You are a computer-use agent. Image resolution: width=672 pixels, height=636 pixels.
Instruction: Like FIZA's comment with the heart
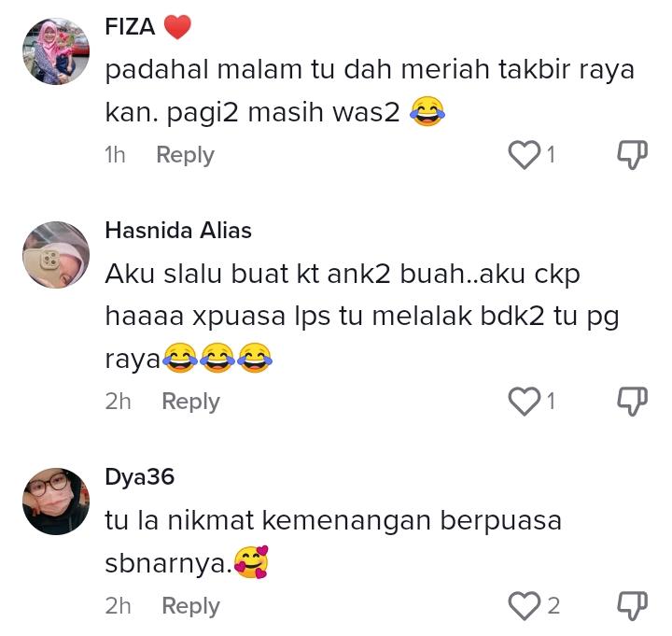pos(525,155)
